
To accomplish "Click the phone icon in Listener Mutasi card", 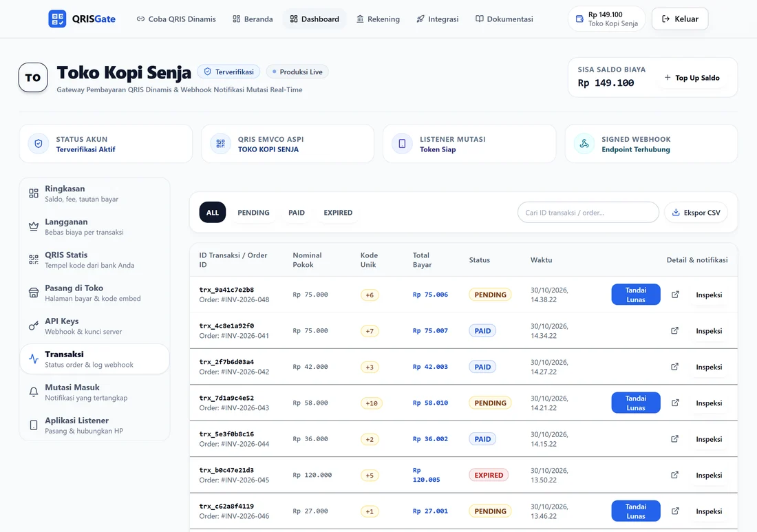I will coord(402,144).
